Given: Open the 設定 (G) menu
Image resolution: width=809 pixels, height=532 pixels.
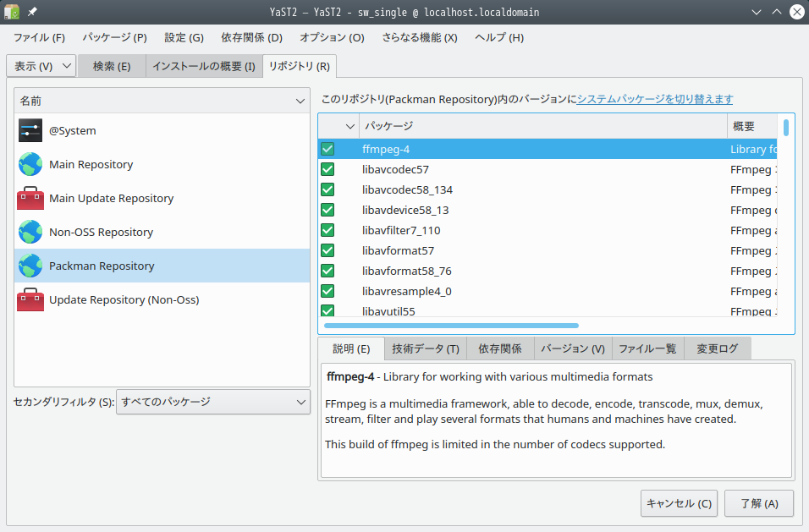Looking at the screenshot, I should (x=184, y=37).
